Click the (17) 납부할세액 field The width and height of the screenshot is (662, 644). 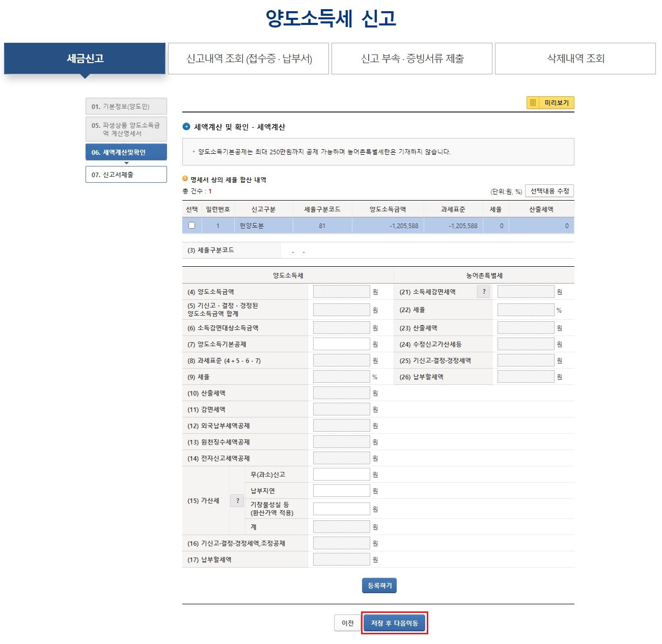(342, 559)
